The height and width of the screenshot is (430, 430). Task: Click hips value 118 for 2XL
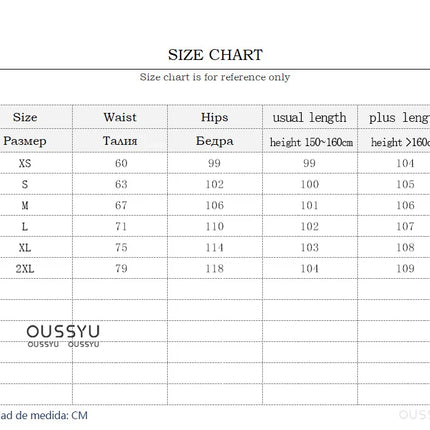pyautogui.click(x=215, y=269)
